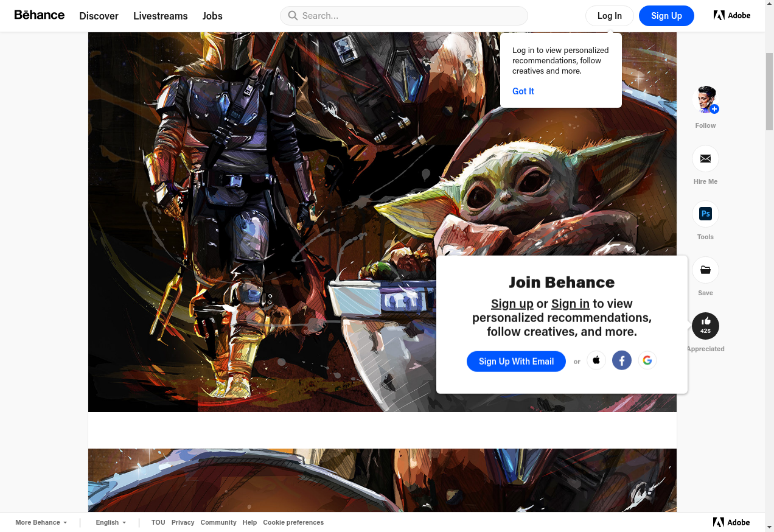774x532 pixels.
Task: Click the Sign Up With Email button
Action: click(516, 361)
